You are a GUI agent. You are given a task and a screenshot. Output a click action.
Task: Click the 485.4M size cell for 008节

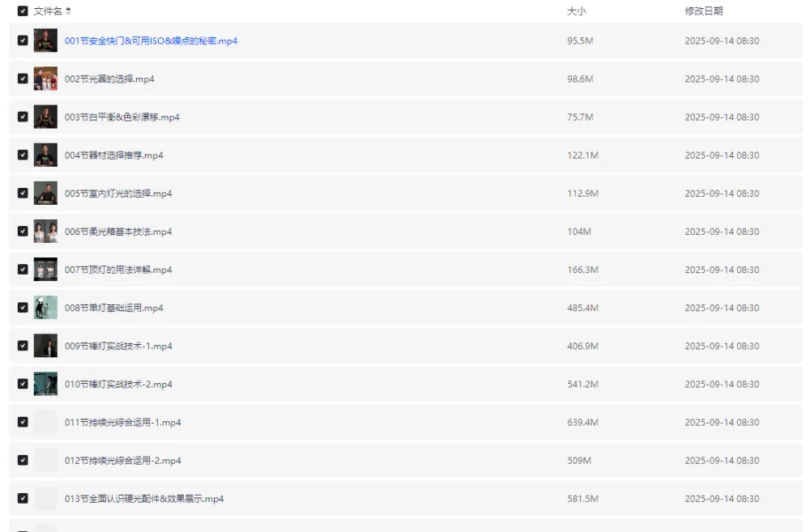point(582,308)
